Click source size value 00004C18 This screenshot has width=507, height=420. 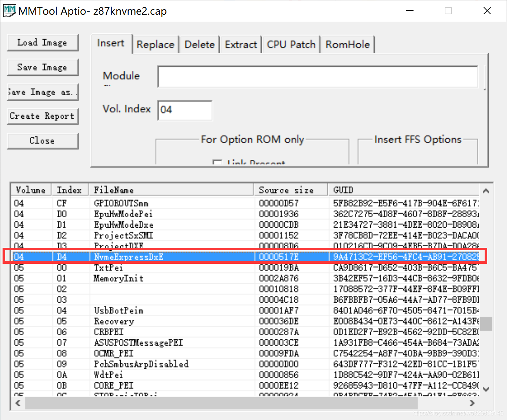coord(279,300)
